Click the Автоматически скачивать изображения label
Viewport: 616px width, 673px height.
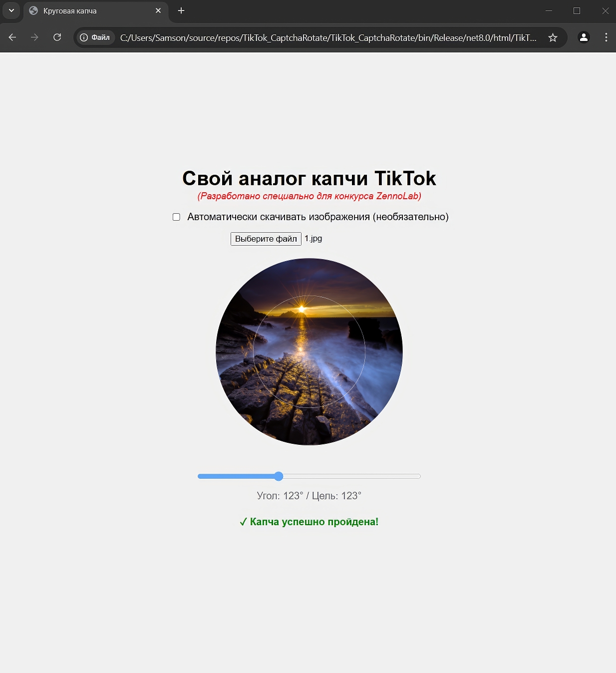click(318, 217)
